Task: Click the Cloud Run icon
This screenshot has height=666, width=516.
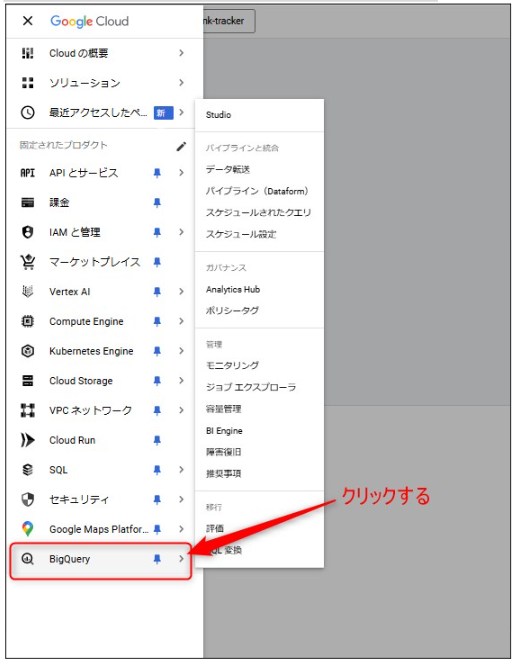Action: pyautogui.click(x=28, y=440)
